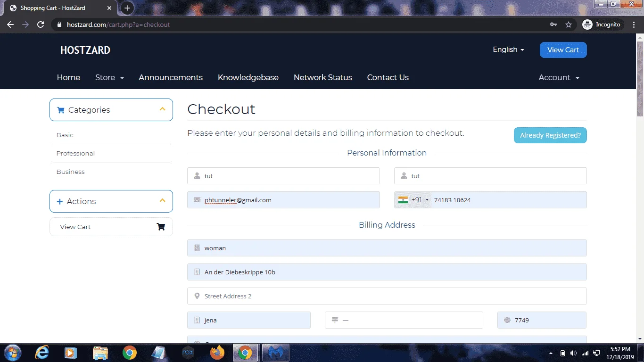Open Windows Start menu orb
Image resolution: width=644 pixels, height=362 pixels.
[12, 353]
